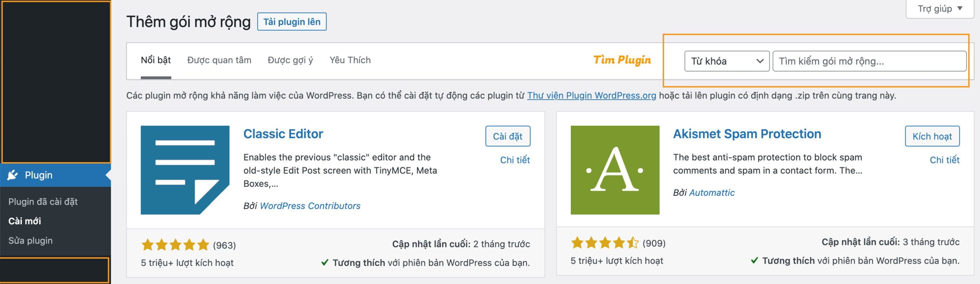
Task: Click the Akismet green logo icon
Action: [615, 170]
